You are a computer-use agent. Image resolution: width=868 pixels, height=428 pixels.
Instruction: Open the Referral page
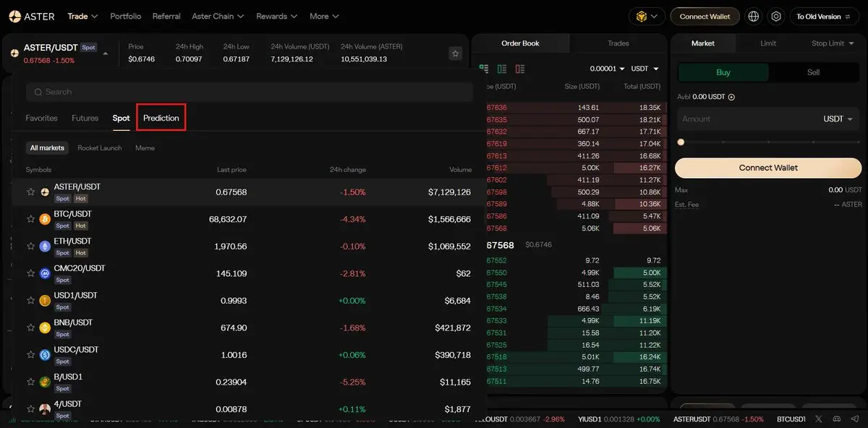click(166, 16)
